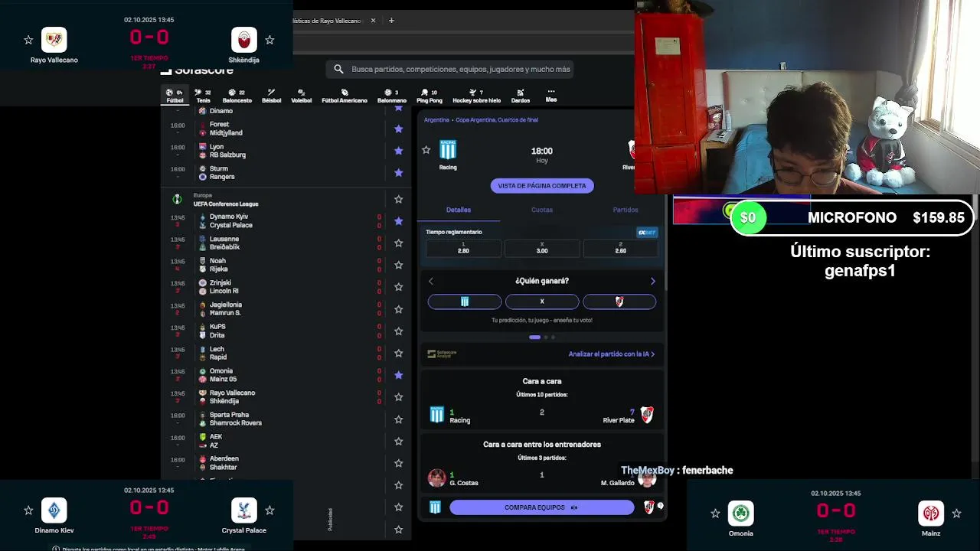Viewport: 980px width, 551px height.
Task: Unfavorite the Lyon vs RB Salzburg match
Action: pyautogui.click(x=398, y=151)
